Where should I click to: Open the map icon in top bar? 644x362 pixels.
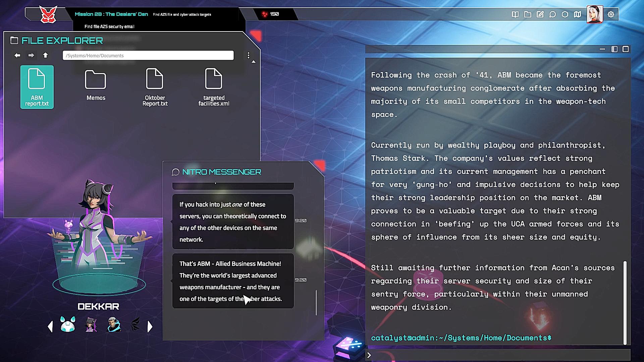click(x=577, y=14)
